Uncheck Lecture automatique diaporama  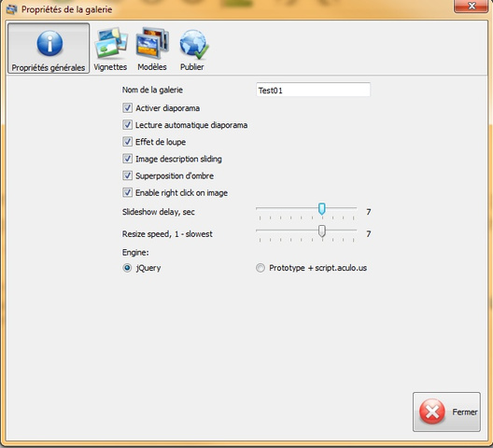[127, 125]
